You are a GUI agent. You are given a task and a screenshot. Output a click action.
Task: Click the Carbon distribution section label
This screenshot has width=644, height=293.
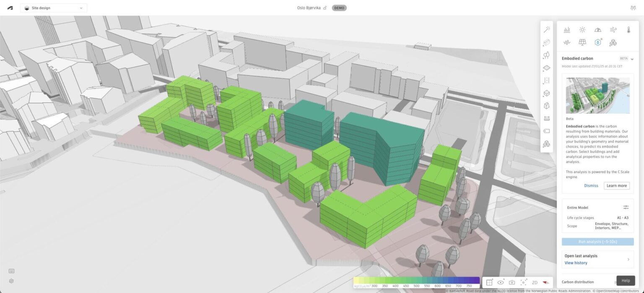(578, 282)
